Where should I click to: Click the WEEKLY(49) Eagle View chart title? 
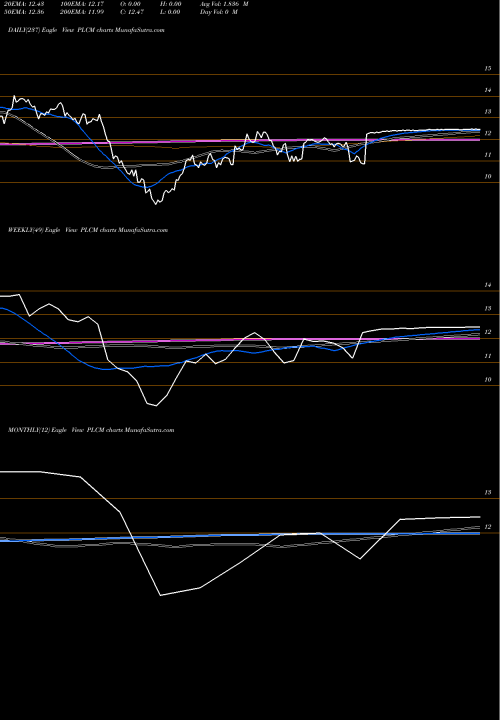point(88,230)
